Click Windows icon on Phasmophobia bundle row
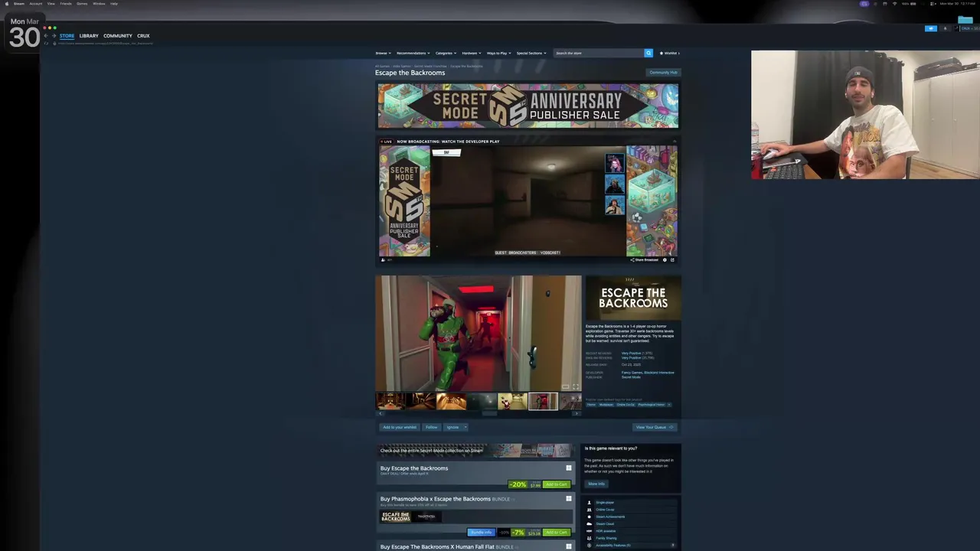The width and height of the screenshot is (980, 551). (569, 498)
